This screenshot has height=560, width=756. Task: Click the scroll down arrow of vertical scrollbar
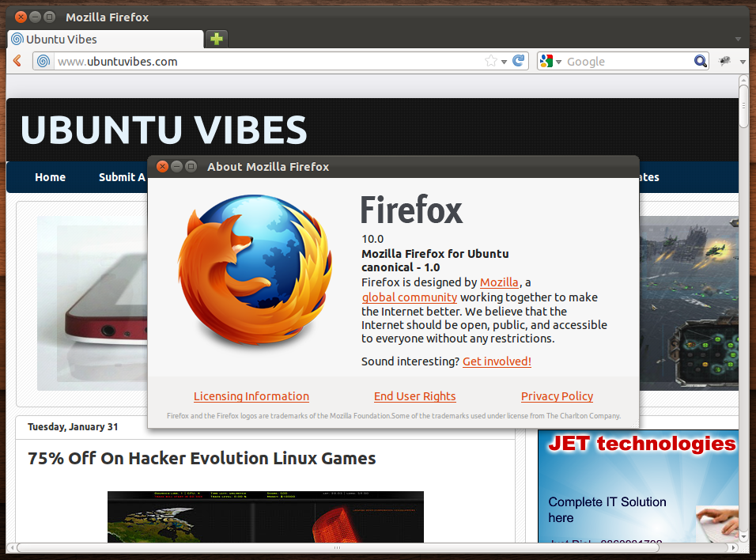tap(743, 536)
